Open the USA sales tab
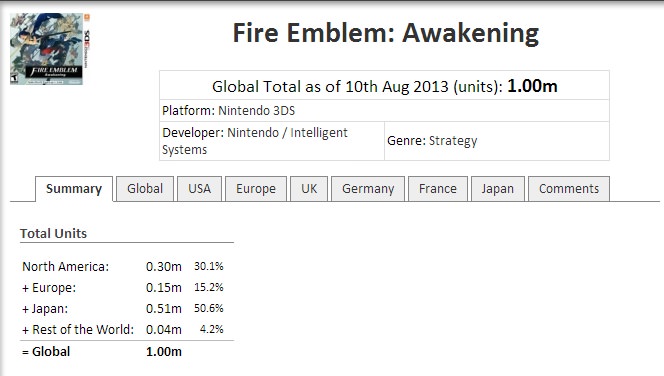The width and height of the screenshot is (664, 376). tap(199, 189)
